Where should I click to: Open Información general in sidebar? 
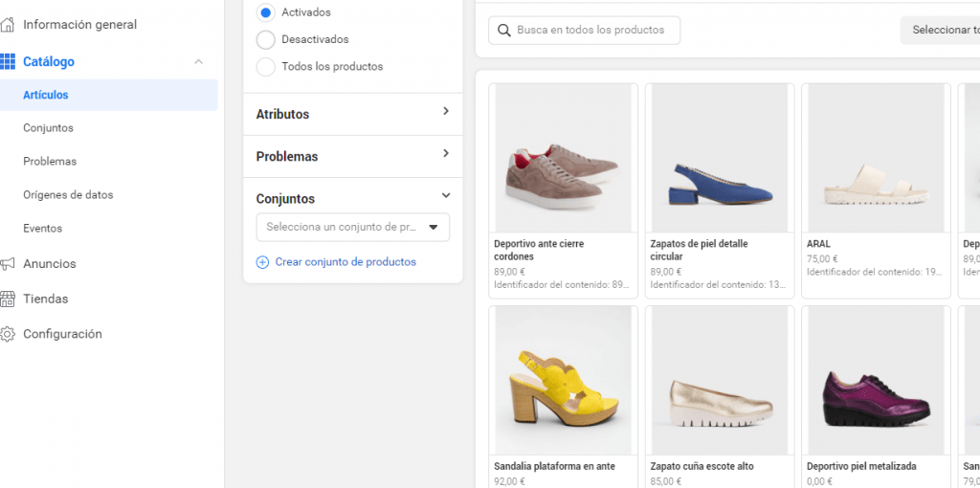pyautogui.click(x=80, y=25)
